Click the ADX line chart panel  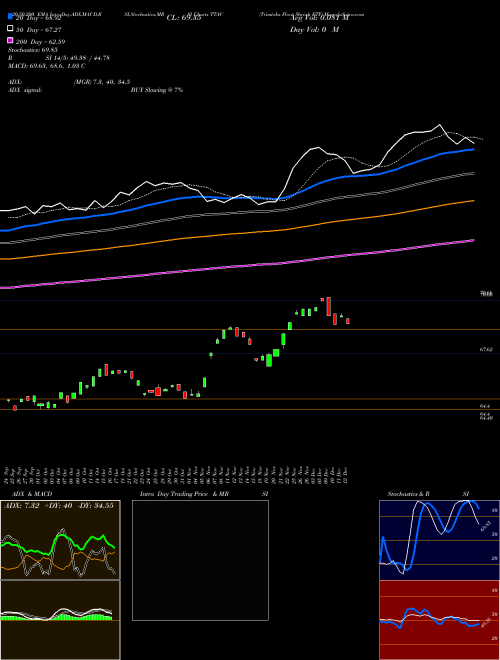tap(60, 540)
